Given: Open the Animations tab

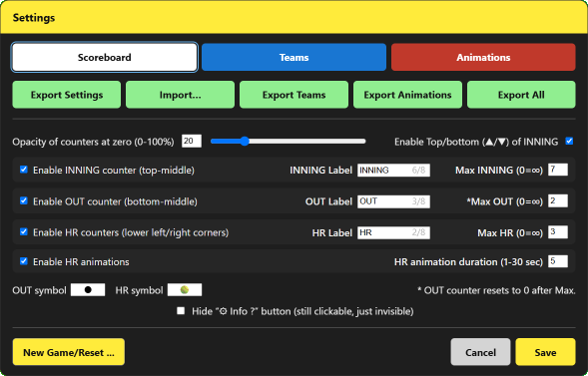Looking at the screenshot, I should [483, 57].
